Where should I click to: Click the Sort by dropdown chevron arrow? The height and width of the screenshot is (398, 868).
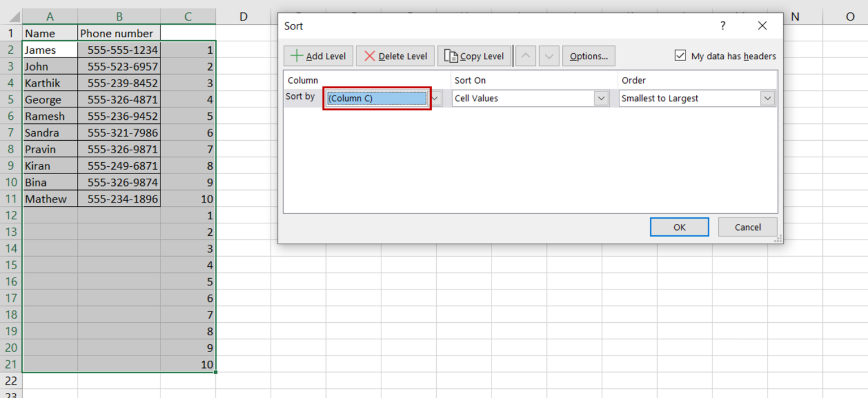point(435,98)
